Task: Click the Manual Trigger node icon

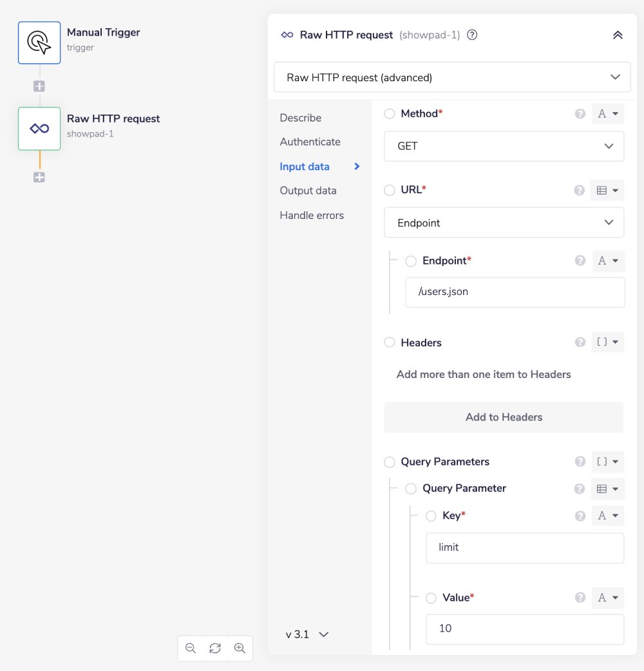Action: click(x=39, y=43)
